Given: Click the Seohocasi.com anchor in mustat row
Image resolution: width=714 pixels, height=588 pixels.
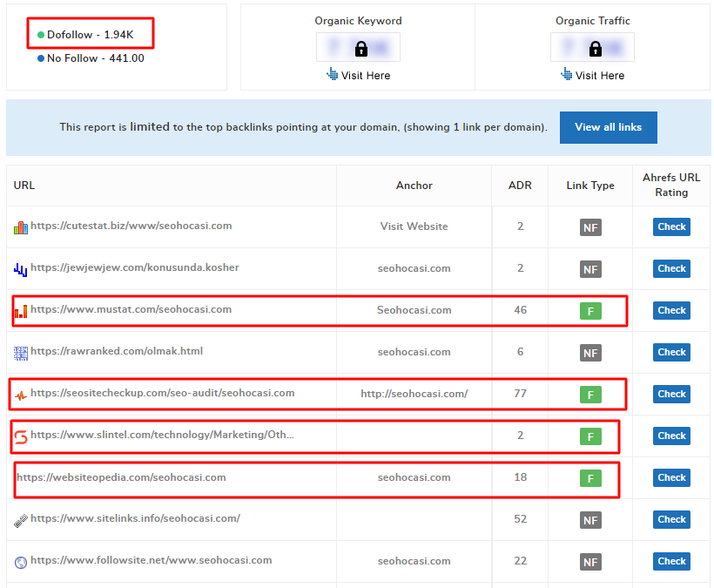Looking at the screenshot, I should (414, 310).
